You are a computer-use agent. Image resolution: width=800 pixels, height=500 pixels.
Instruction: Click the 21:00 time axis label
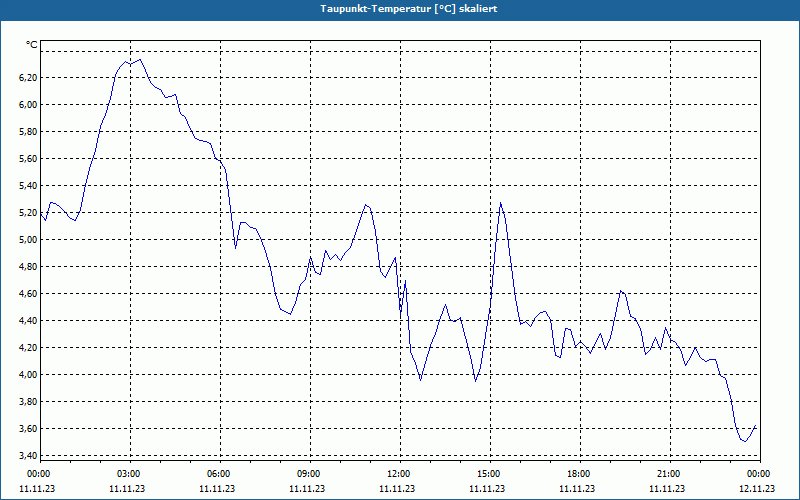coord(670,474)
